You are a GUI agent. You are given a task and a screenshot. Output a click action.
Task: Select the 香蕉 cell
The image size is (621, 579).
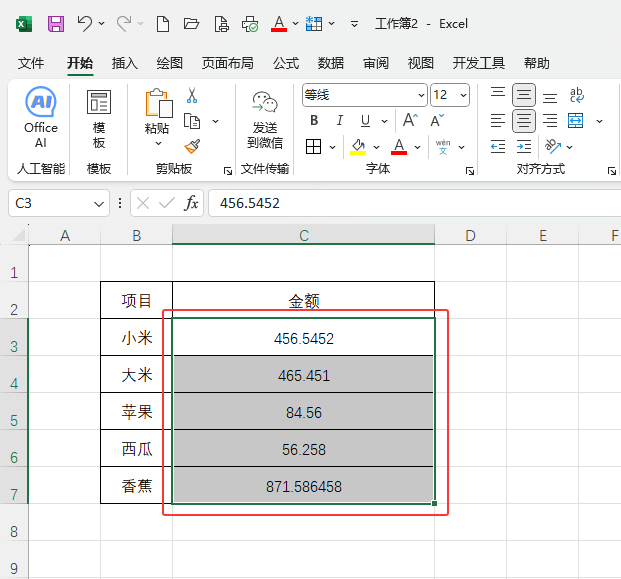pos(137,486)
